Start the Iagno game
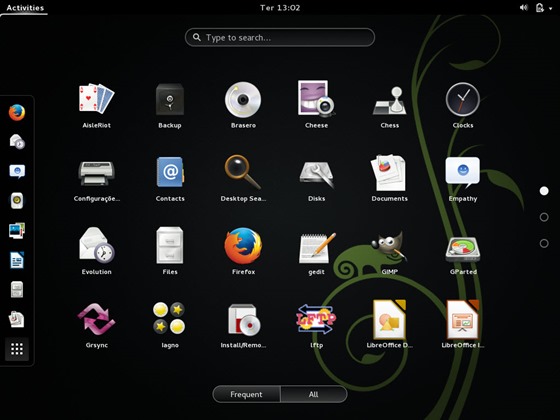The height and width of the screenshot is (420, 560). point(169,318)
